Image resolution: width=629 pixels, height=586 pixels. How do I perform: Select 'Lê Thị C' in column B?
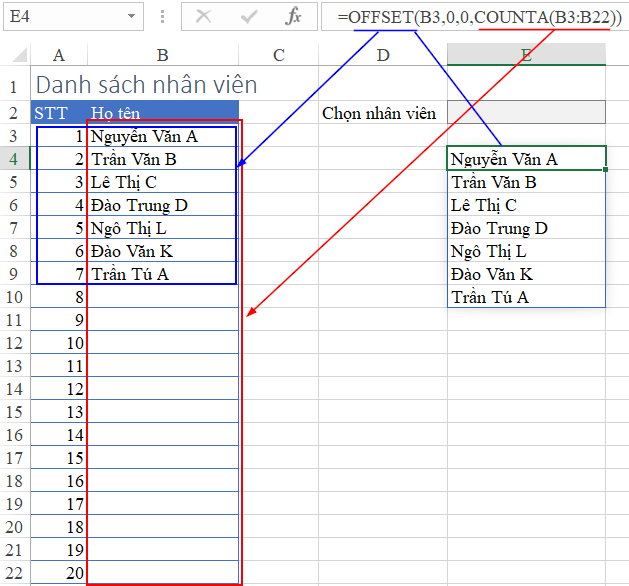coord(162,182)
